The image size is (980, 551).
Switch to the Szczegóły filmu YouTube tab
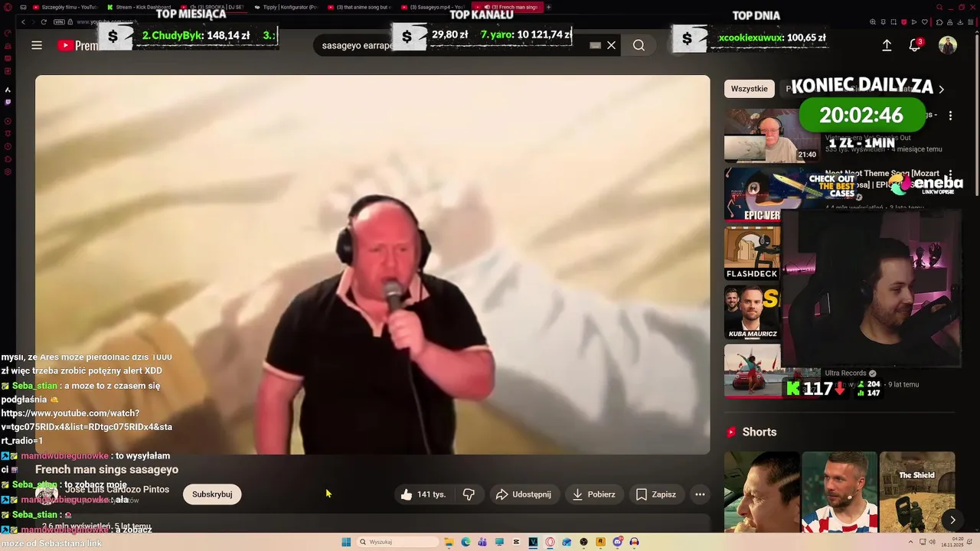coord(65,7)
